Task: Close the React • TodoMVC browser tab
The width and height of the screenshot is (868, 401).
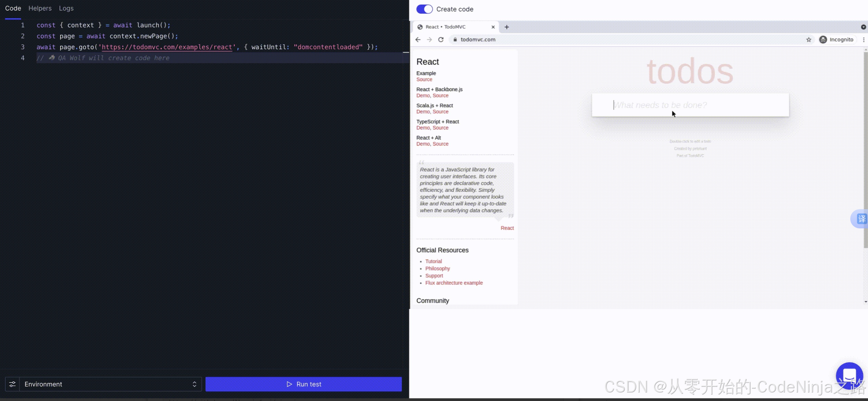Action: 493,27
